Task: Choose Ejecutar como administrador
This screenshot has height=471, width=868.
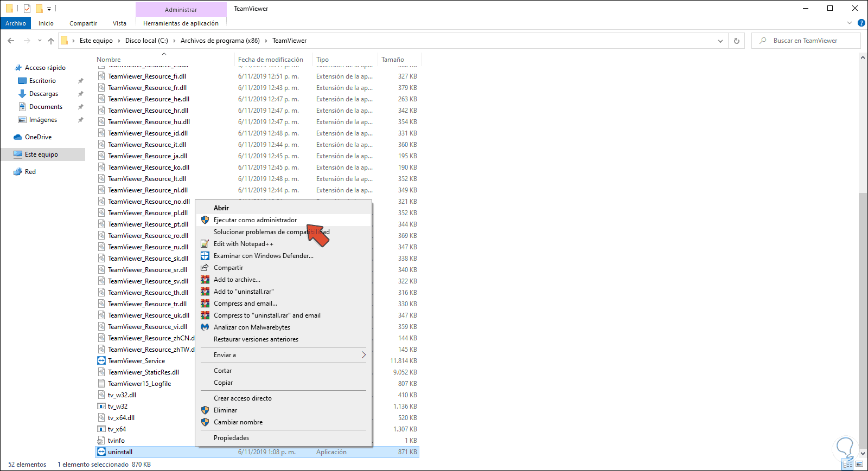Action: click(x=283, y=220)
